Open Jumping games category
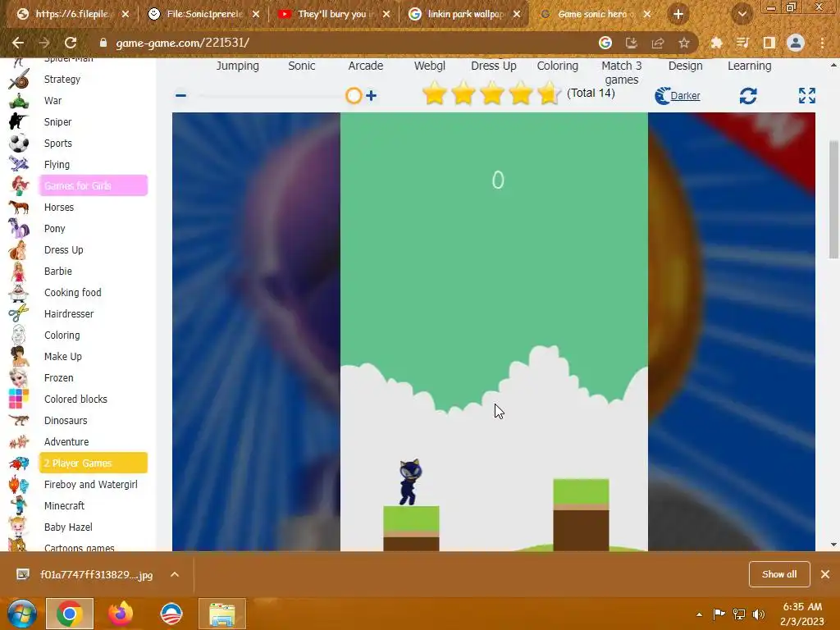The height and width of the screenshot is (630, 840). coord(237,66)
